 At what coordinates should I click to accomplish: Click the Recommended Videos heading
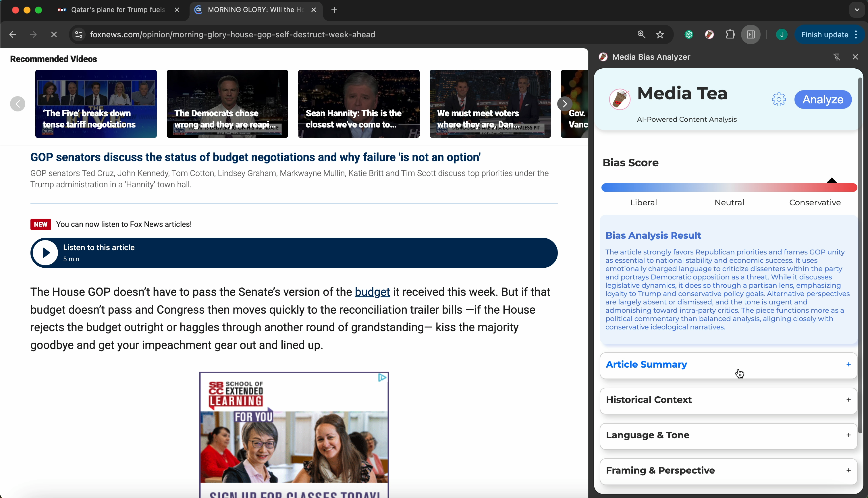(x=54, y=59)
